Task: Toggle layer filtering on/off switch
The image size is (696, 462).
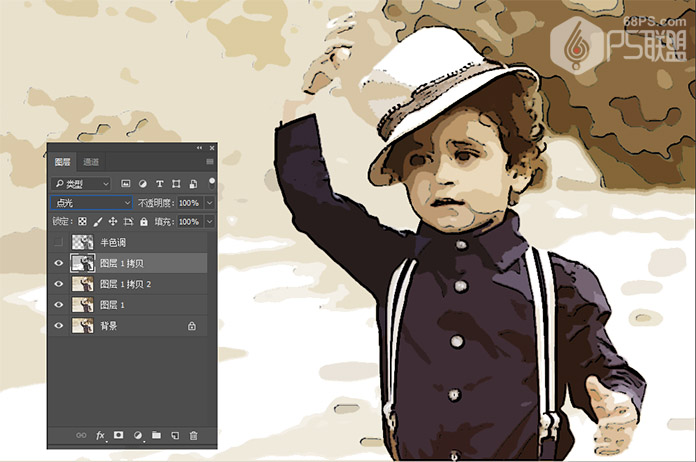Action: [212, 183]
